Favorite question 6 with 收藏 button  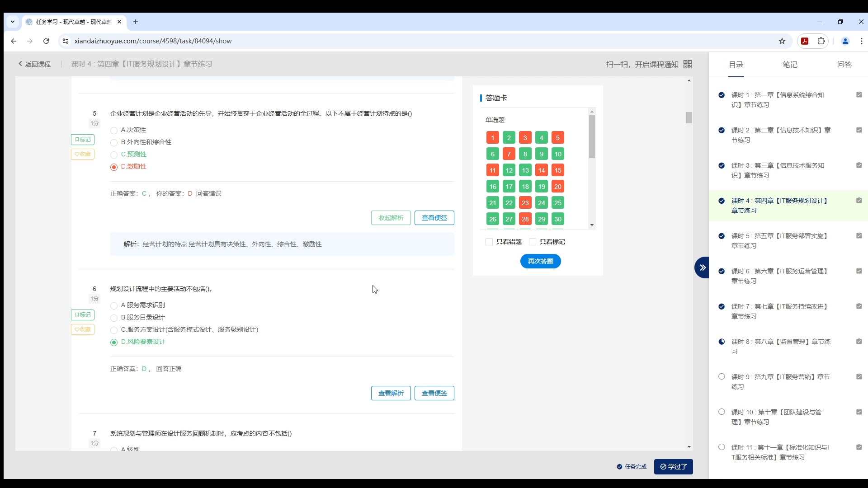point(83,329)
